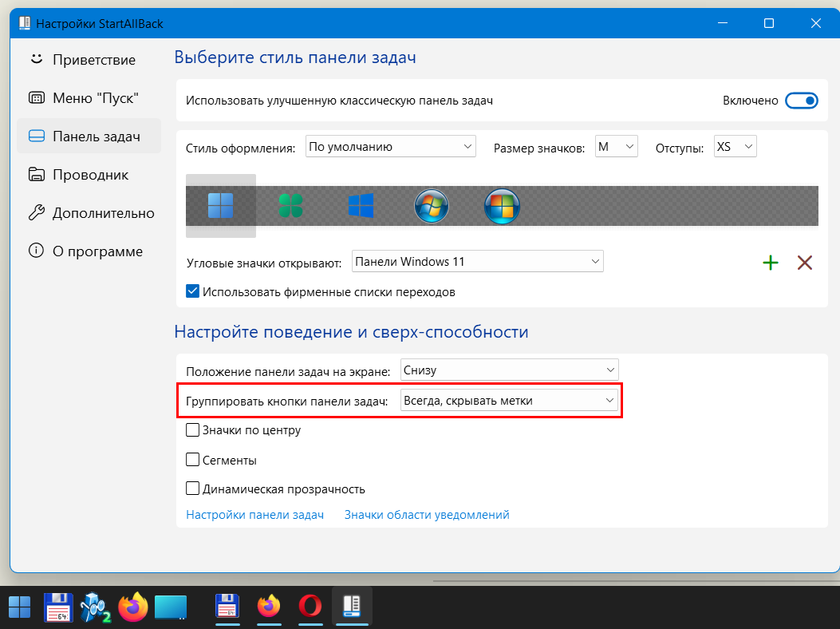Screen dimensions: 840x629
Task: Toggle the enhanced classic taskbar switch
Action: click(801, 101)
